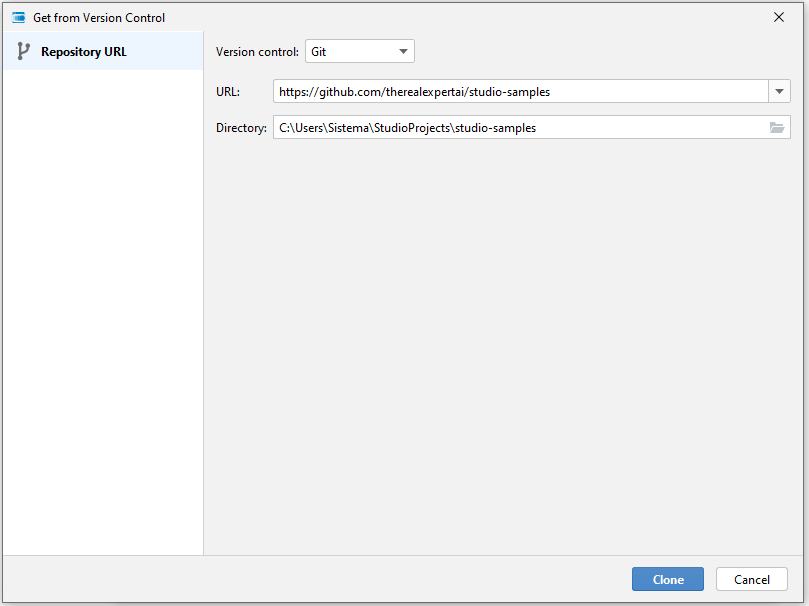
Task: Click inside the URL text field
Action: [650, 92]
